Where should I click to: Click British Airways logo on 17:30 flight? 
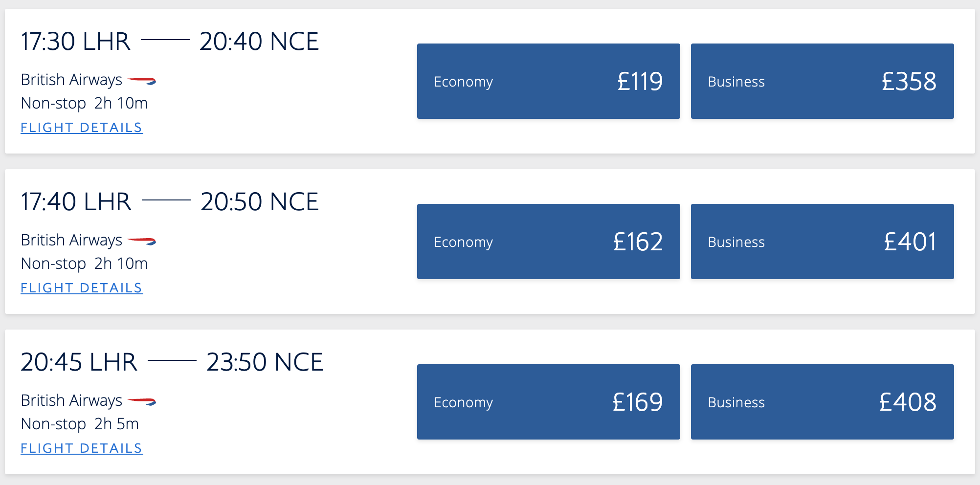point(142,81)
